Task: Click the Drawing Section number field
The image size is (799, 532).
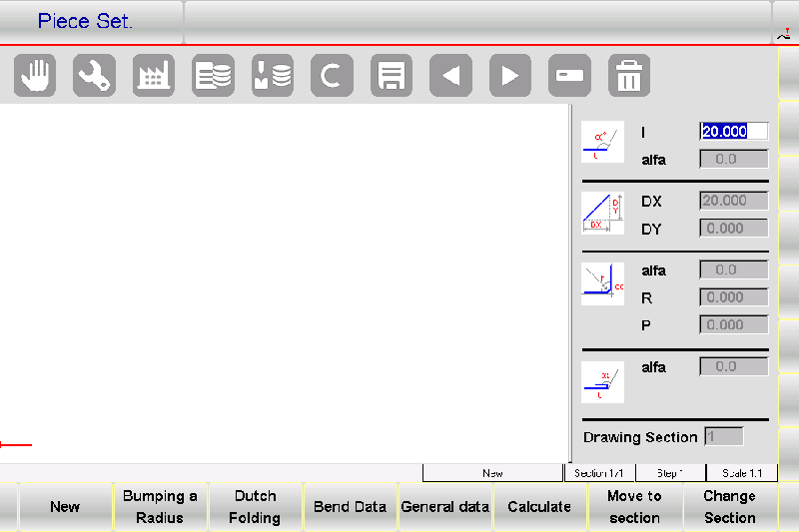Action: [724, 437]
